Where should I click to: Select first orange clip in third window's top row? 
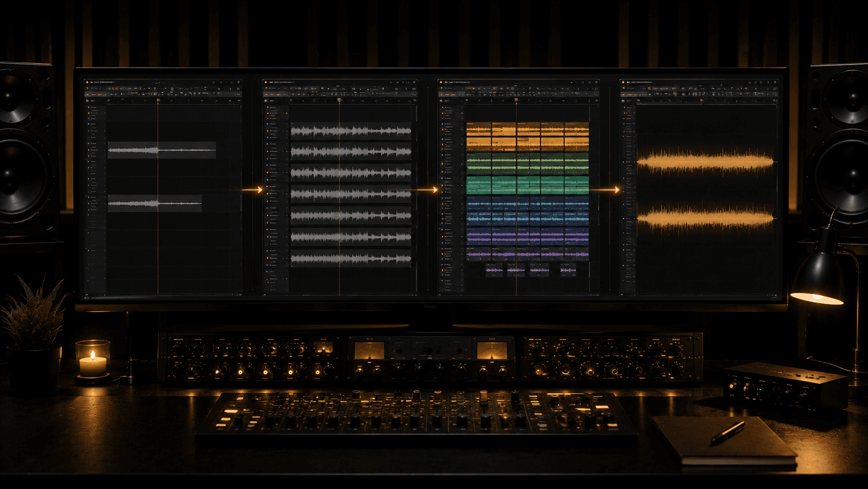tap(479, 129)
